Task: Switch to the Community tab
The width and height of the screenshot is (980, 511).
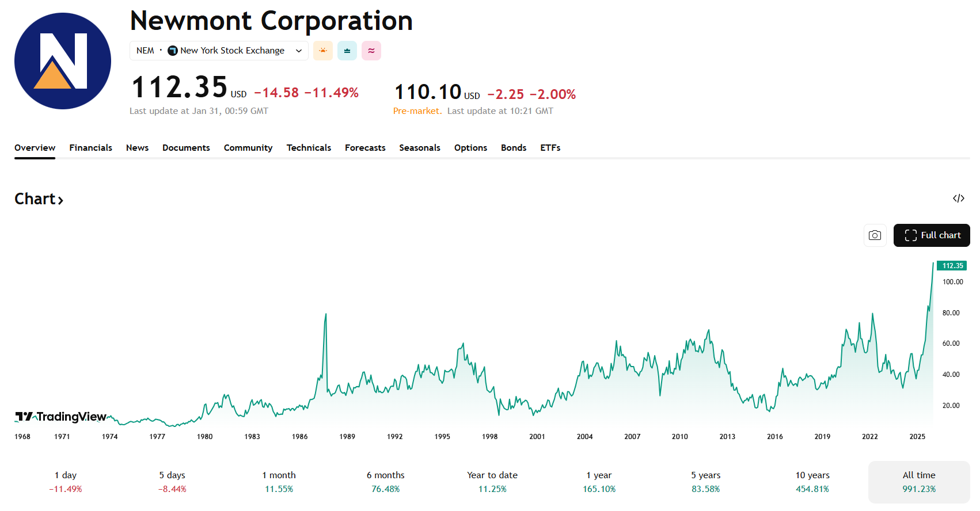Action: pyautogui.click(x=248, y=148)
